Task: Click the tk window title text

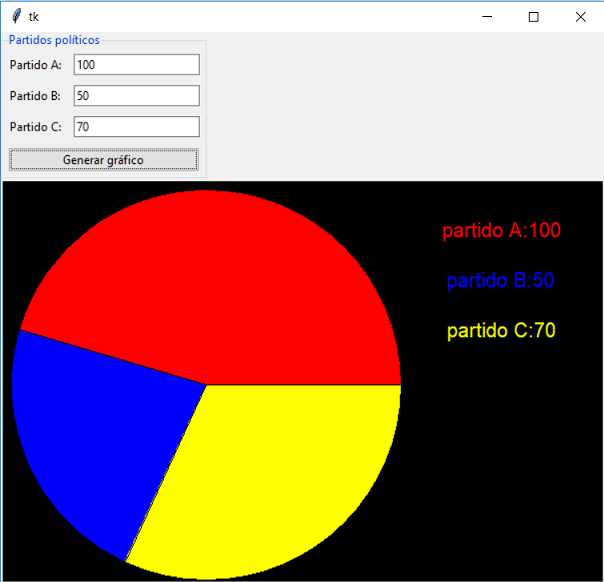Action: (34, 17)
